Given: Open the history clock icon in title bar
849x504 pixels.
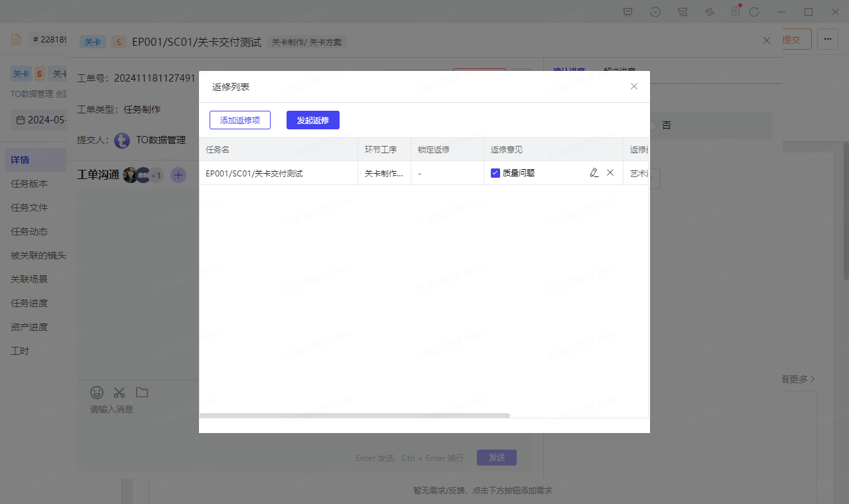Looking at the screenshot, I should (x=655, y=12).
